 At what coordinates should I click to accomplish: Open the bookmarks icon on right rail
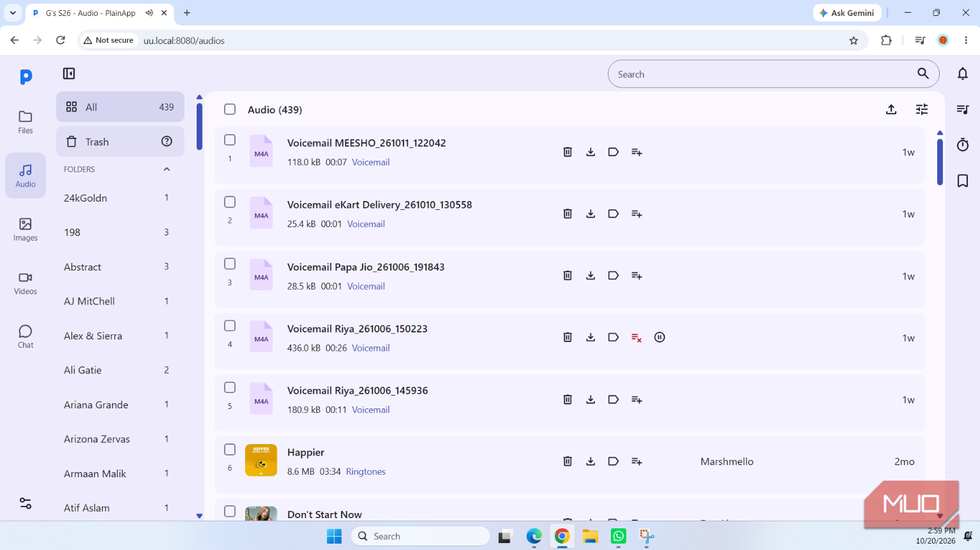[x=963, y=181]
